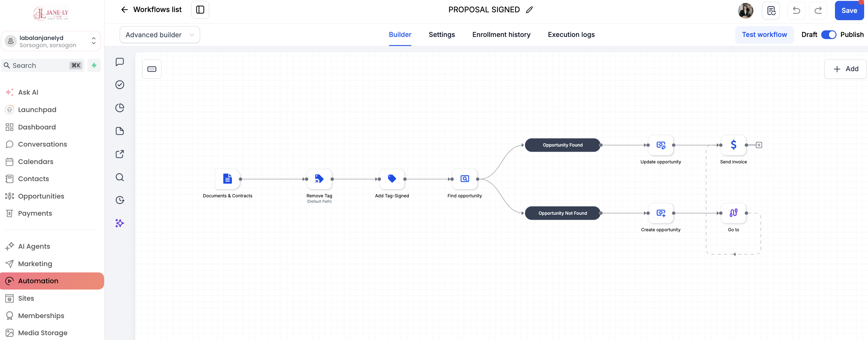Click the PROPOSAL SIGNED workflow title

[x=484, y=10]
